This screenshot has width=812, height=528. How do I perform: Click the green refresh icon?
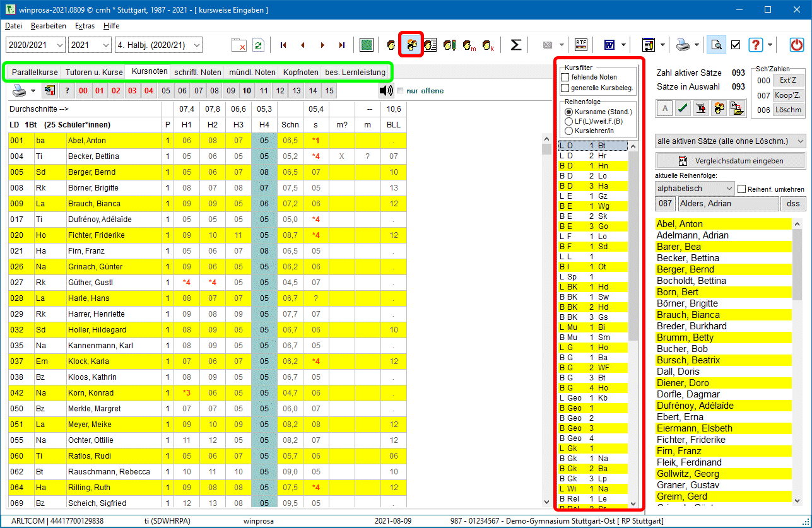tap(258, 45)
